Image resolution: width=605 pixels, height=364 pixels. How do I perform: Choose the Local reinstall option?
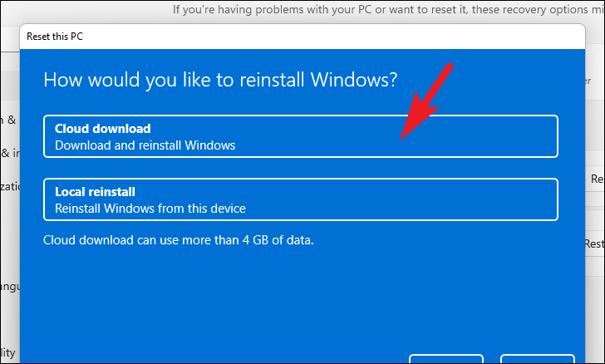pos(301,199)
